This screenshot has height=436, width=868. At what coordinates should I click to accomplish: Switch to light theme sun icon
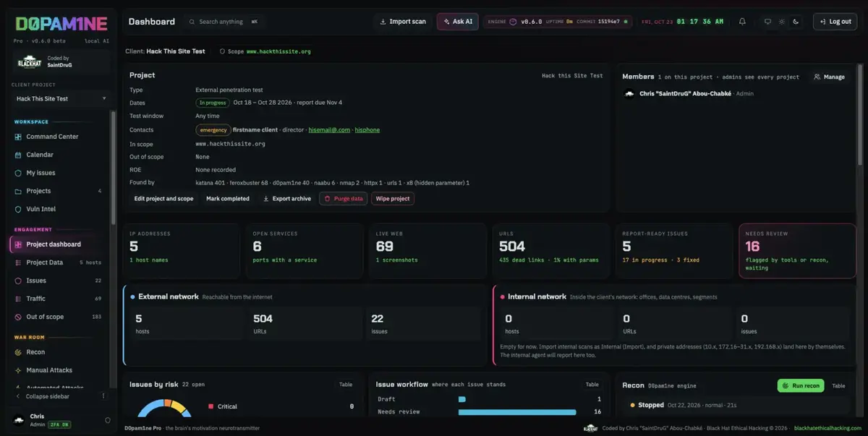782,22
